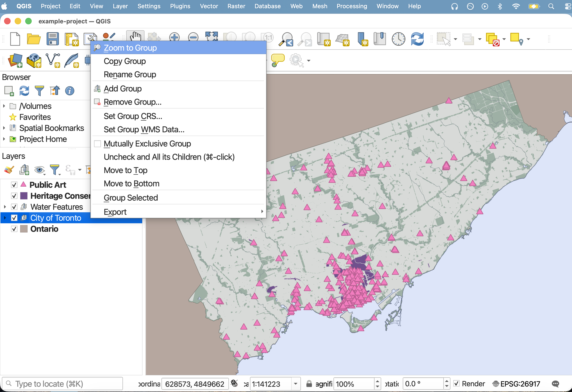Expand the Spatial Bookmarks tree item

[x=4, y=128]
